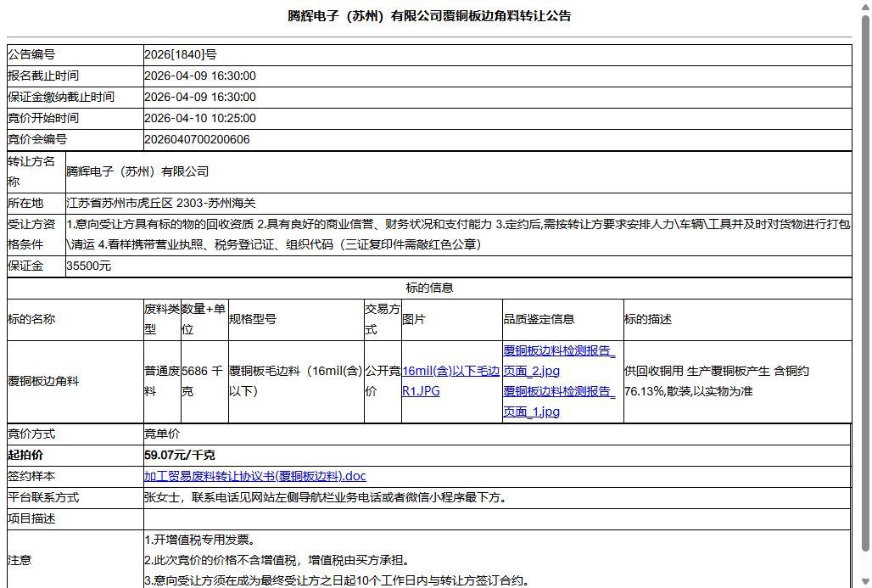Click the 竞价开始时间 label cell
The height and width of the screenshot is (588, 872).
click(x=75, y=118)
